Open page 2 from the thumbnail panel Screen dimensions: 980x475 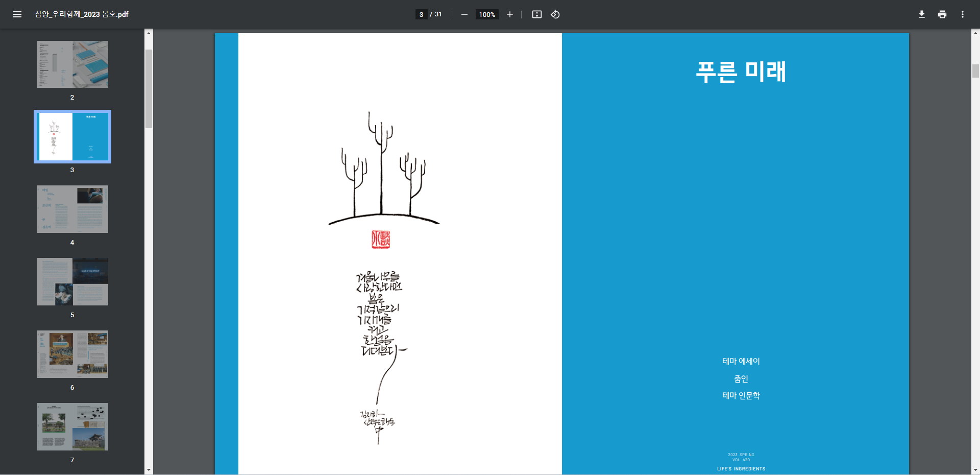tap(72, 64)
